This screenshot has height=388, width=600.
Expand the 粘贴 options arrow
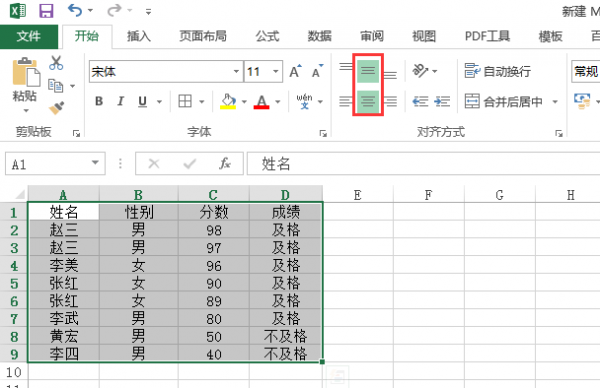pos(26,111)
